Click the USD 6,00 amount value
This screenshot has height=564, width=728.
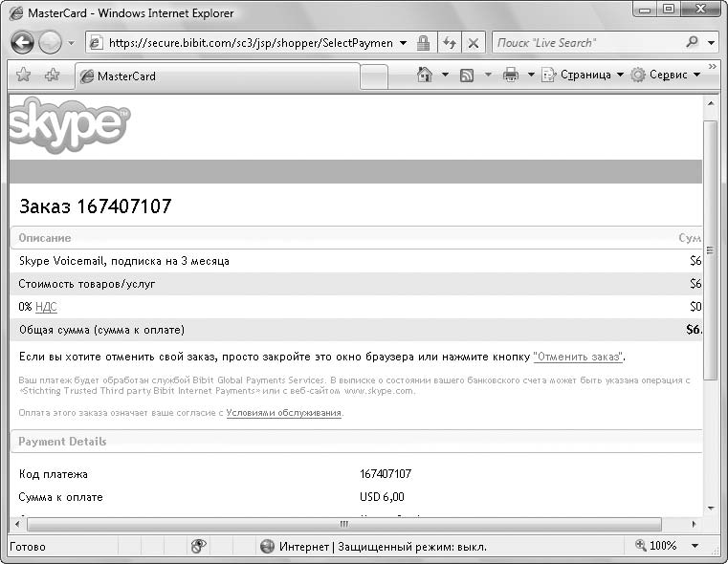pos(382,497)
